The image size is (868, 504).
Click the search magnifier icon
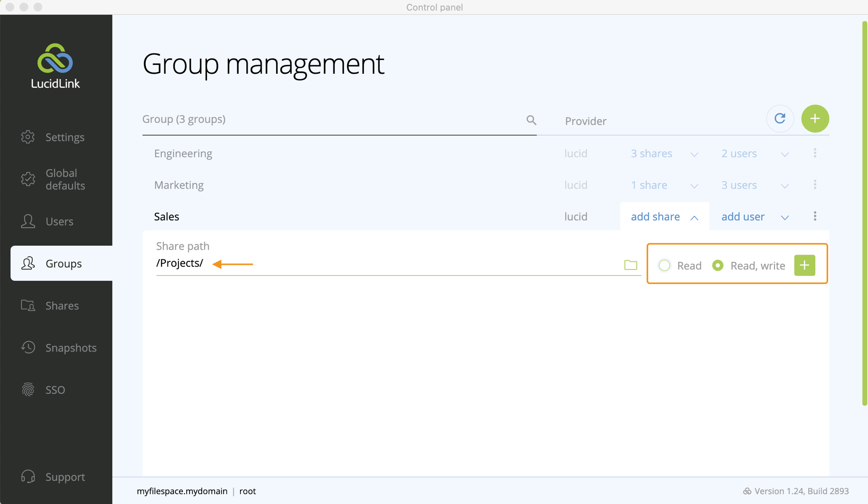coord(531,120)
